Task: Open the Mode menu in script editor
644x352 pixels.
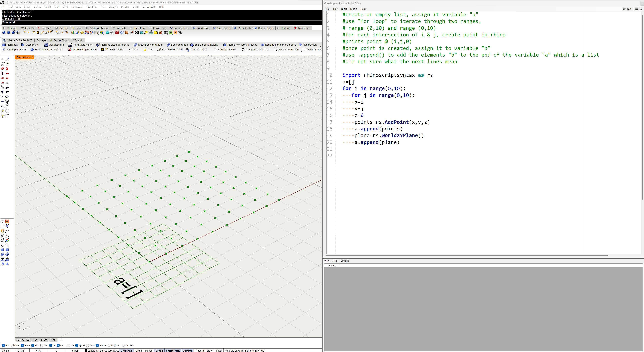Action: point(353,9)
